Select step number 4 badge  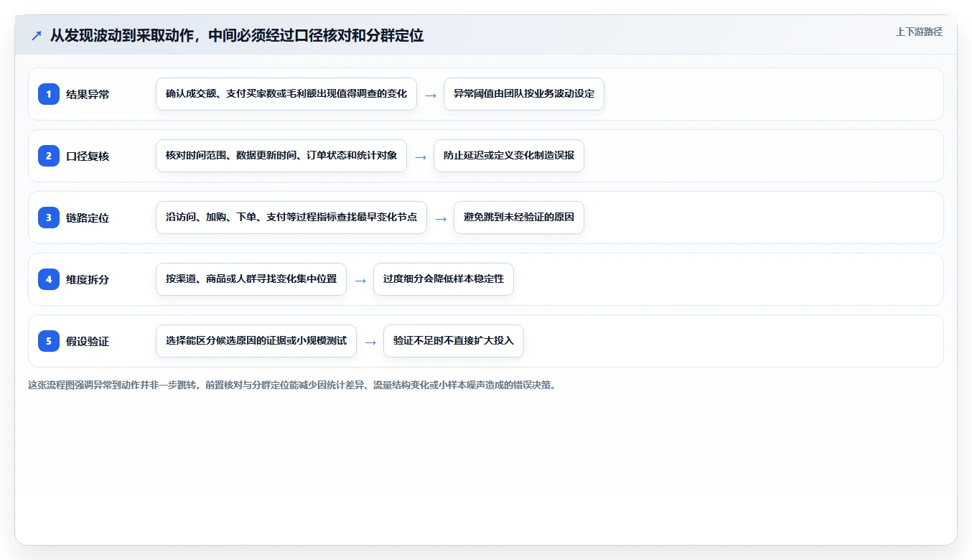point(49,279)
